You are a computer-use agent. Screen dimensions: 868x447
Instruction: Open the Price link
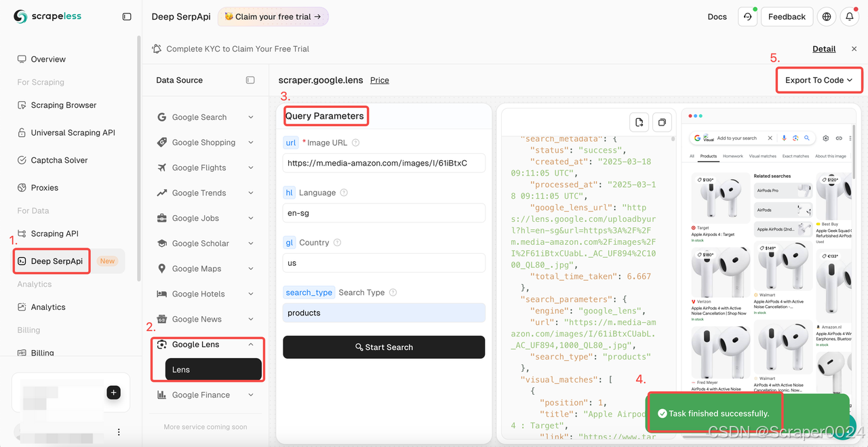(380, 80)
